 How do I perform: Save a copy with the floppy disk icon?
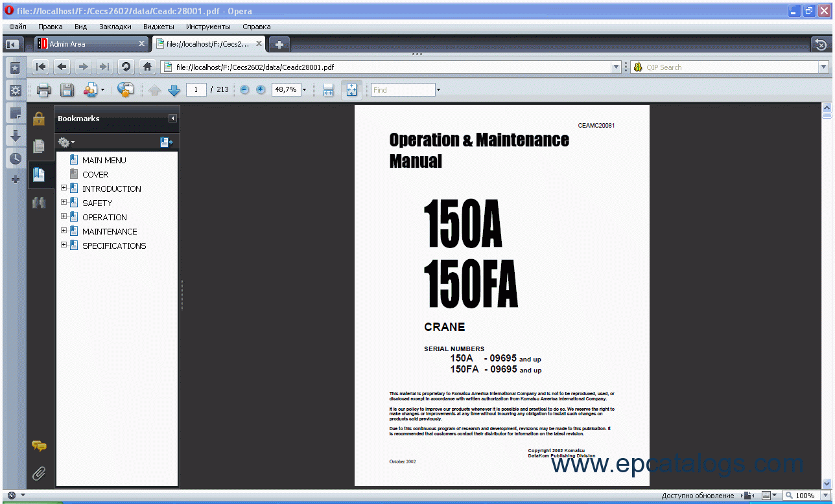67,90
